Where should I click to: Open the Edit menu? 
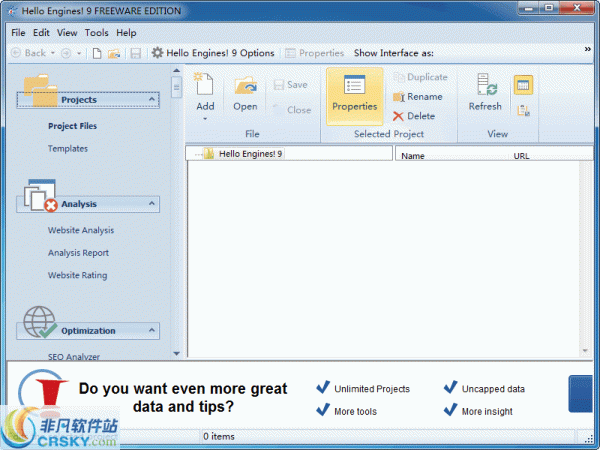(41, 33)
